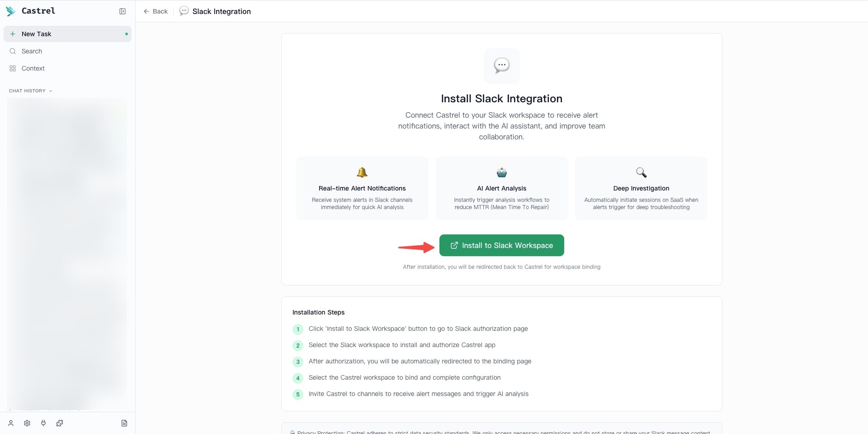Open Context from the sidebar

click(x=33, y=68)
